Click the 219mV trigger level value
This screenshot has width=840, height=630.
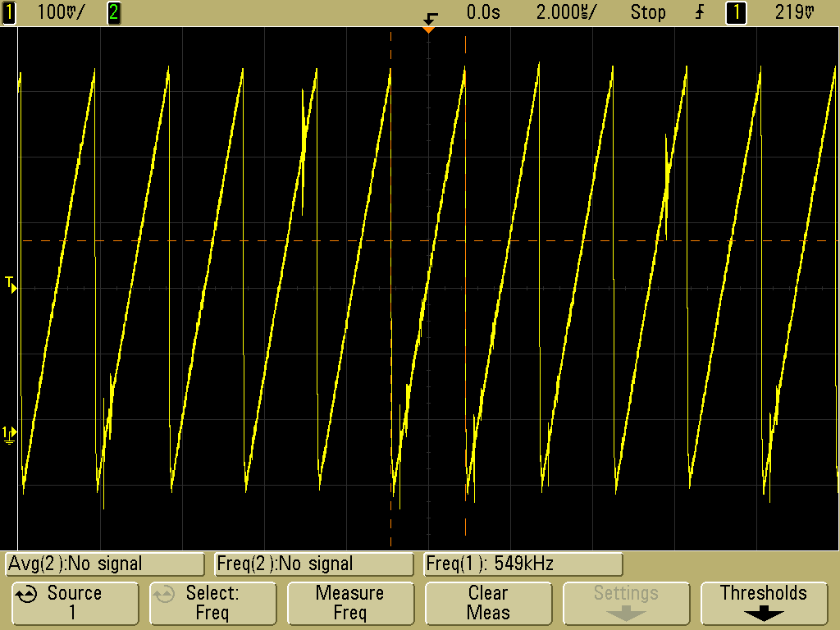click(794, 12)
